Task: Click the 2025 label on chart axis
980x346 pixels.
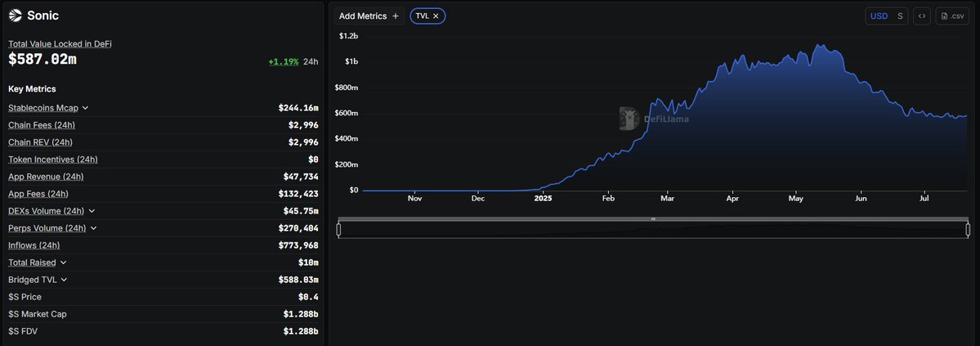Action: [x=543, y=198]
